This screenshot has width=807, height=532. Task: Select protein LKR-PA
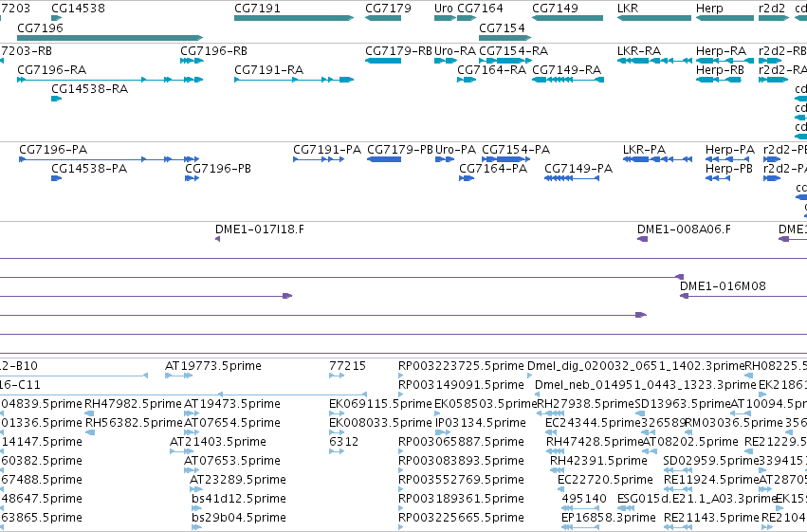[x=644, y=150]
